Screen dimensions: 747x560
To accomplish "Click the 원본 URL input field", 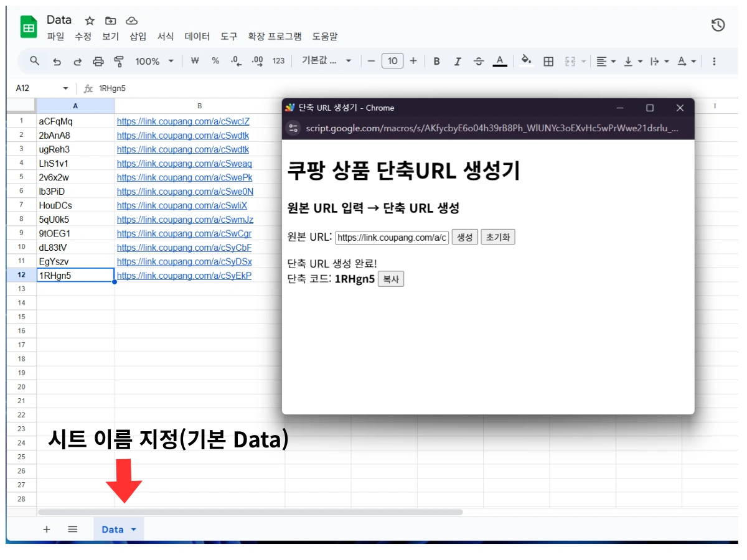I will 392,237.
